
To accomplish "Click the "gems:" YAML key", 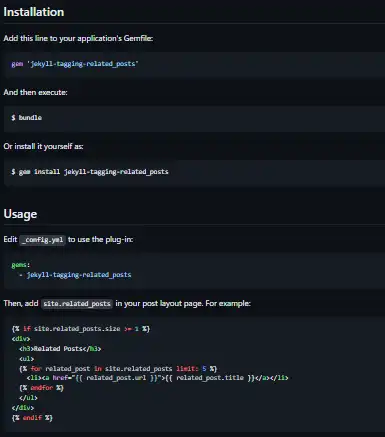I will coord(21,265).
